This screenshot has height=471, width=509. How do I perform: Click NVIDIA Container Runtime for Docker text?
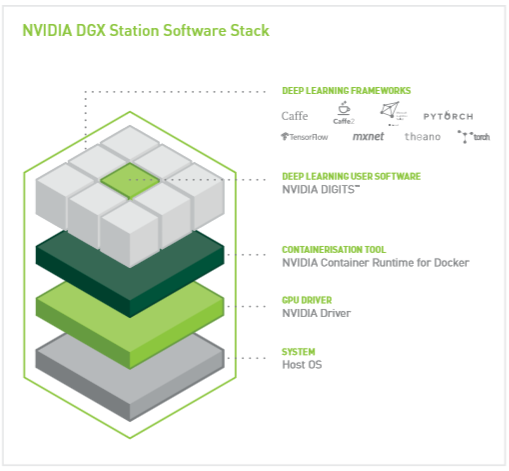click(376, 263)
